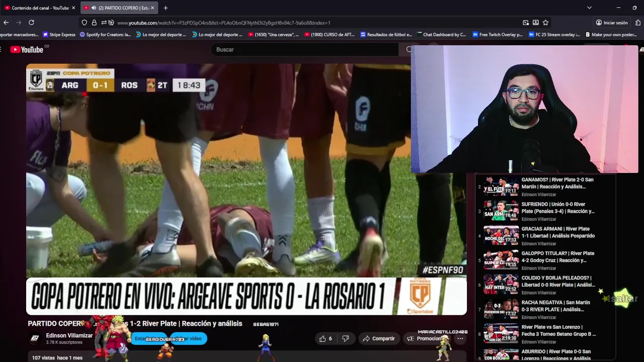The height and width of the screenshot is (362, 644).
Task: Play GALOPPO TITULAR? River Plate 4-2 video
Action: [x=545, y=260]
